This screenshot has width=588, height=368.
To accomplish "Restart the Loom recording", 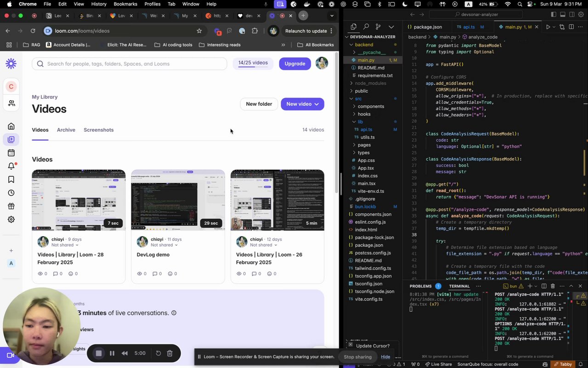I will pyautogui.click(x=158, y=353).
